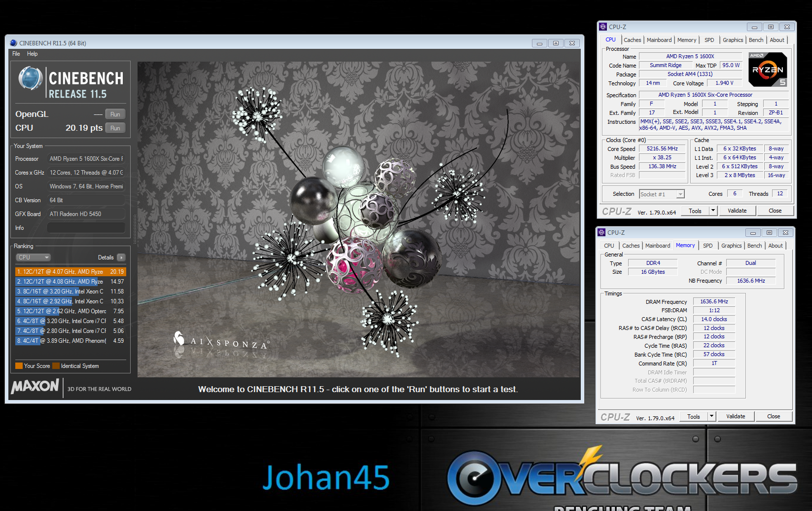Run the CPU benchmark

click(115, 128)
